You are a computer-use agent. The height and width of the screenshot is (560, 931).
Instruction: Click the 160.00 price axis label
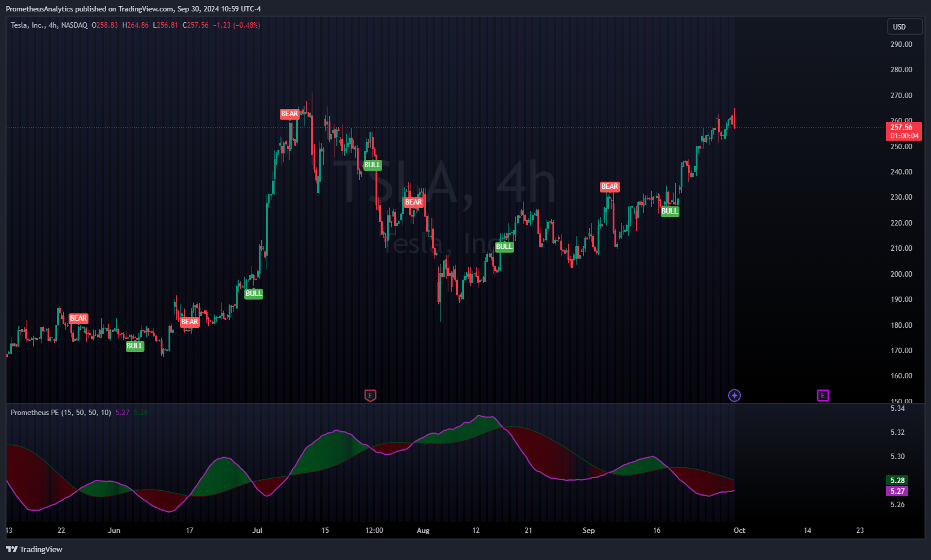(901, 376)
